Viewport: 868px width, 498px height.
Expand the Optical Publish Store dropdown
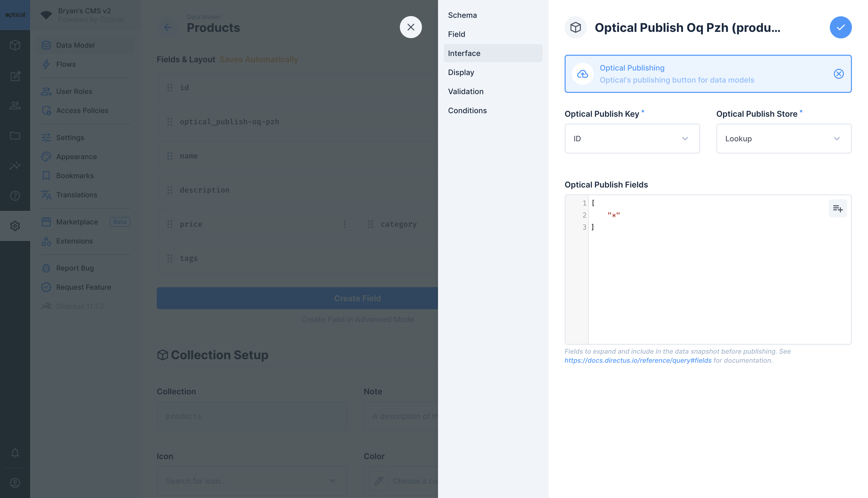(x=783, y=139)
